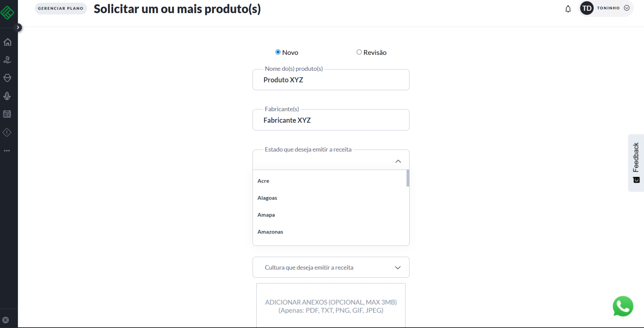Open the Feedback side tab
The image size is (644, 328).
(x=636, y=162)
